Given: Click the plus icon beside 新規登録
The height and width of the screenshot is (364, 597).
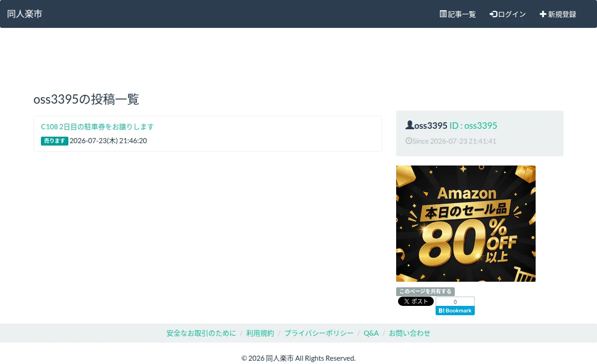Looking at the screenshot, I should 543,14.
